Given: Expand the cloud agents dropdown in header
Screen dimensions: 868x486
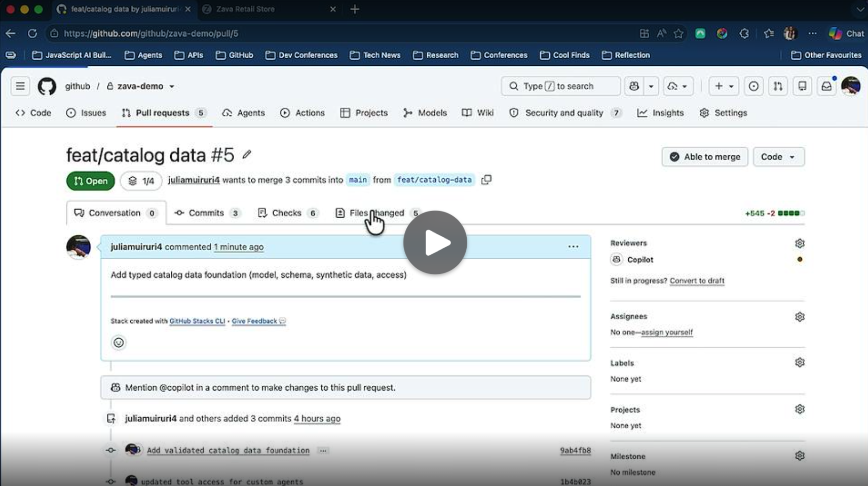Looking at the screenshot, I should click(677, 86).
